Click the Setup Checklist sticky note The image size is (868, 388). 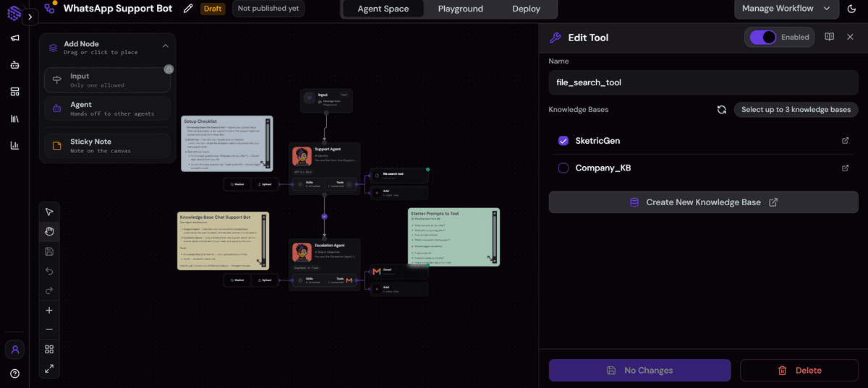[227, 143]
